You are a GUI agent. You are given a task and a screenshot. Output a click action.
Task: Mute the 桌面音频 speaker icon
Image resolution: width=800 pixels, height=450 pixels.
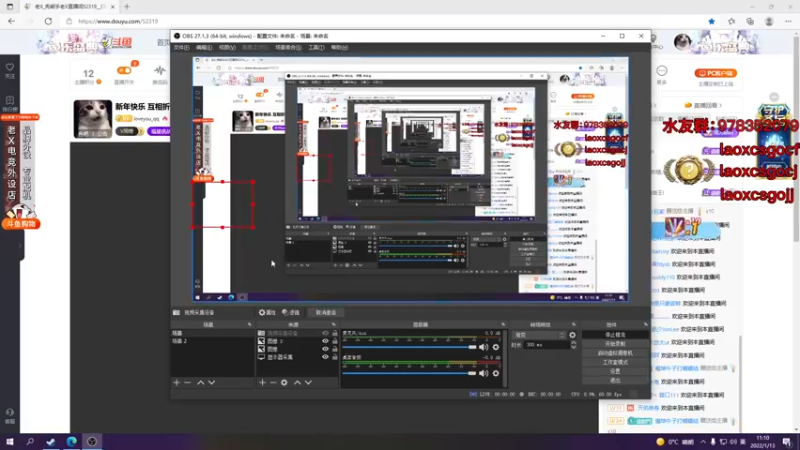[x=483, y=373]
